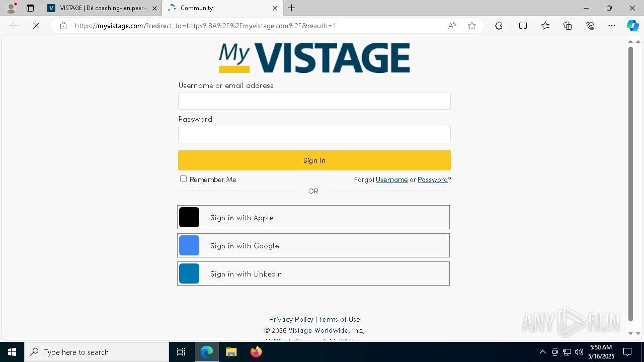
Task: Click the volume speaker tray icon
Action: (579, 352)
